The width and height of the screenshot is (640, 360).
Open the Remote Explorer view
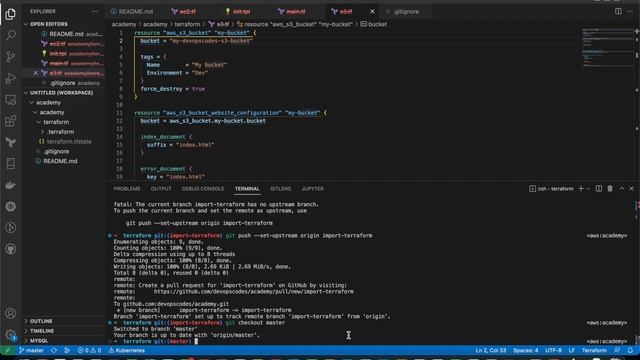(11, 100)
